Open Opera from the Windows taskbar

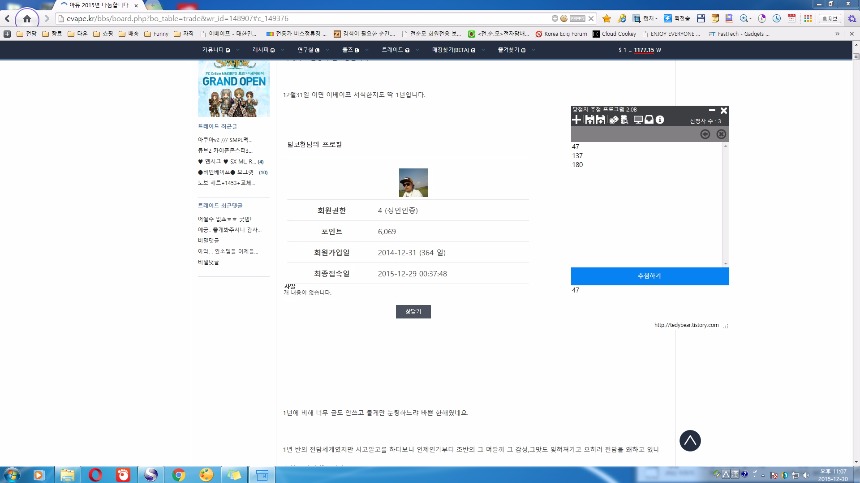tap(96, 474)
